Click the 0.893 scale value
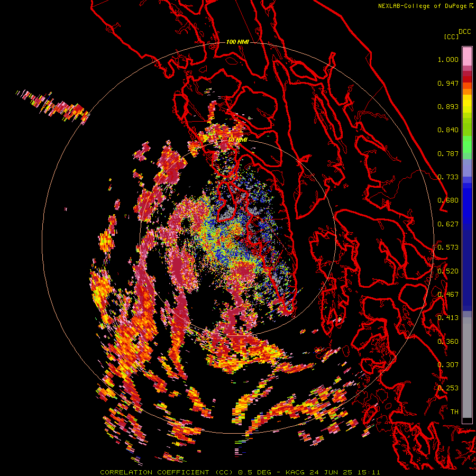The height and width of the screenshot is (476, 476). (448, 106)
